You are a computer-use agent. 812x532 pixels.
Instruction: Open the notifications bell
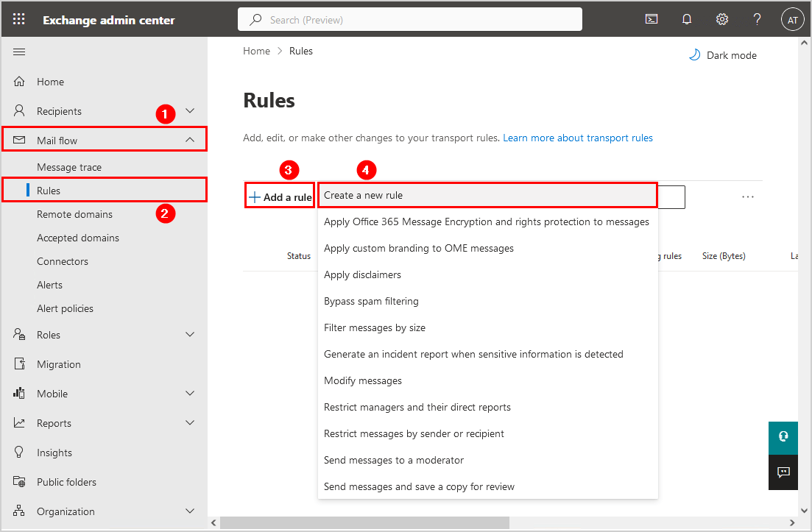(687, 20)
